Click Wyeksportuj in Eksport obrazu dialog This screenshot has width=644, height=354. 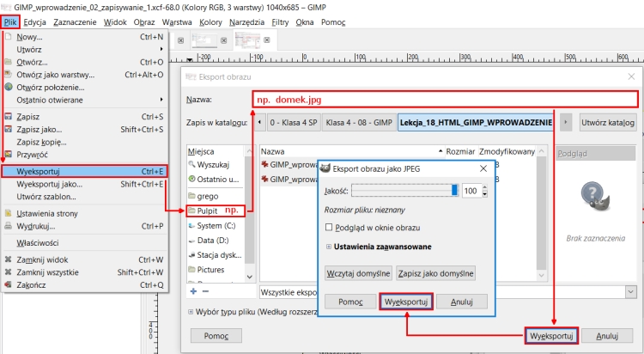click(x=551, y=336)
